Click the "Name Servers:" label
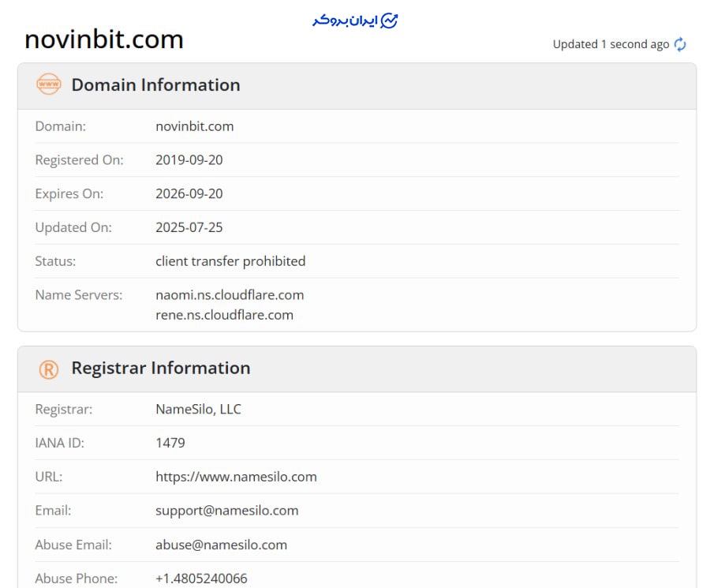710x588 pixels. tap(79, 295)
